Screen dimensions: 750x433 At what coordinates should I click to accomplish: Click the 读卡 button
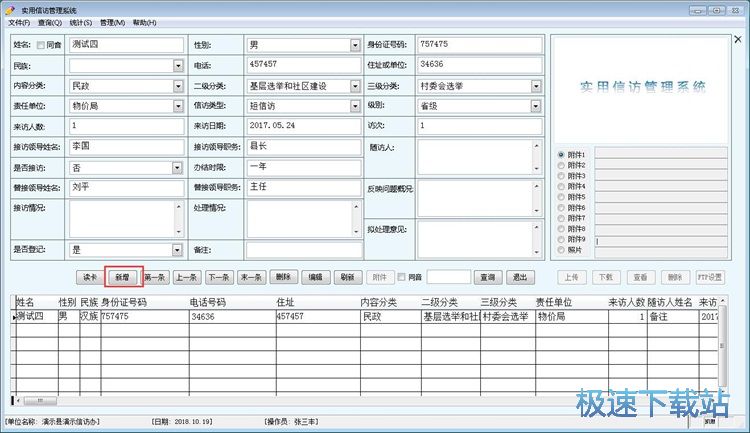pos(90,277)
